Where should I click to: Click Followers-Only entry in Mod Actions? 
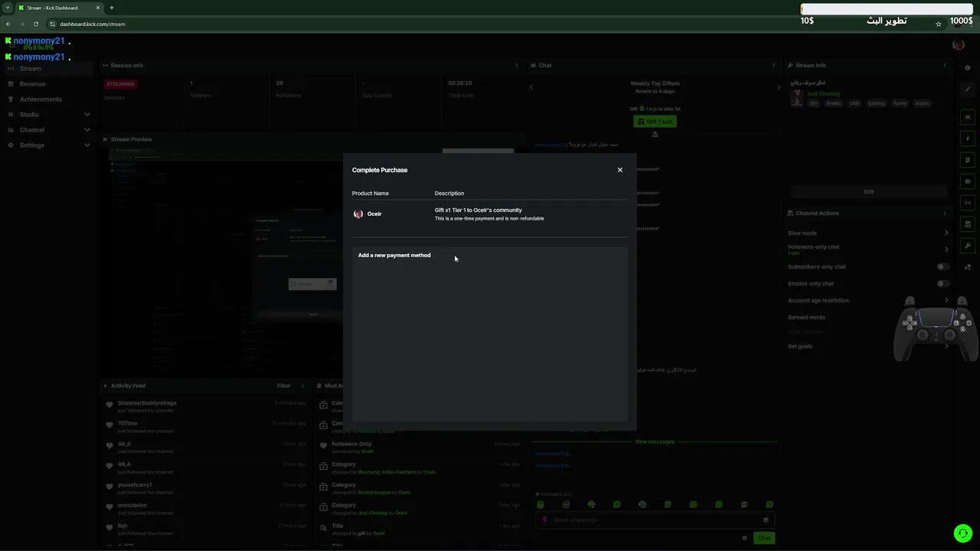point(351,444)
